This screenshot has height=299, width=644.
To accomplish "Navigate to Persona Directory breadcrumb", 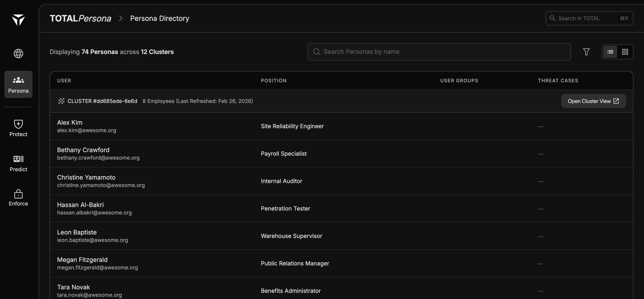I will pos(159,18).
